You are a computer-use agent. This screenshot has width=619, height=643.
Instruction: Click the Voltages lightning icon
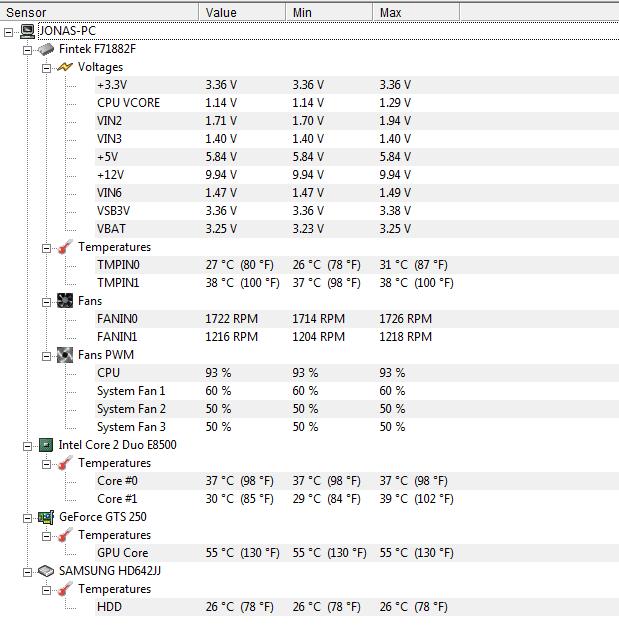(65, 67)
